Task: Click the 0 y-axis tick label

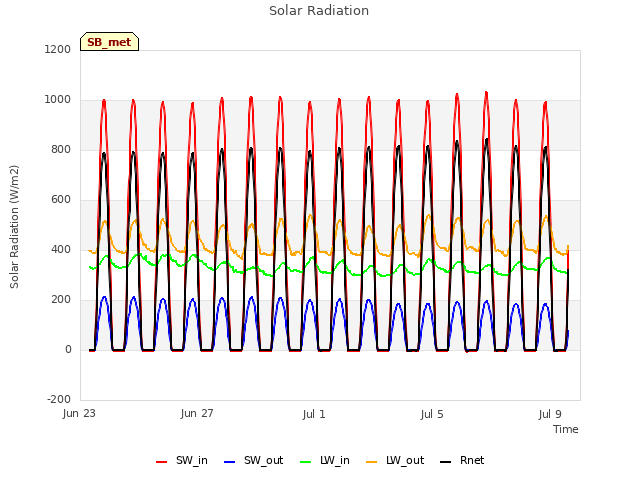Action: [x=68, y=349]
